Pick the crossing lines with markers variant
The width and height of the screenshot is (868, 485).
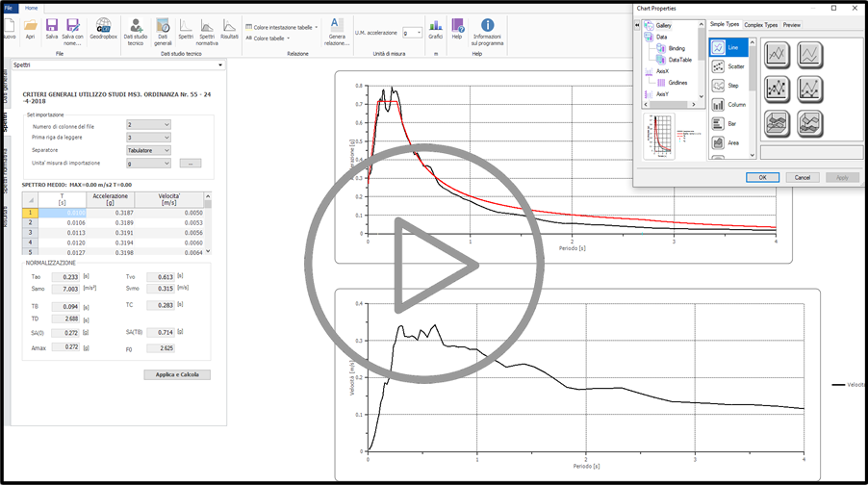click(x=778, y=89)
